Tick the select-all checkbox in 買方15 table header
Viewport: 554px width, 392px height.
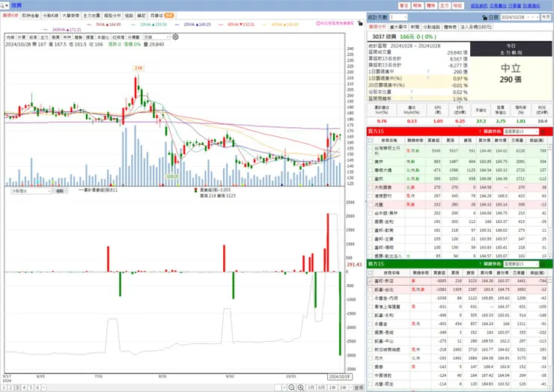[x=371, y=140]
